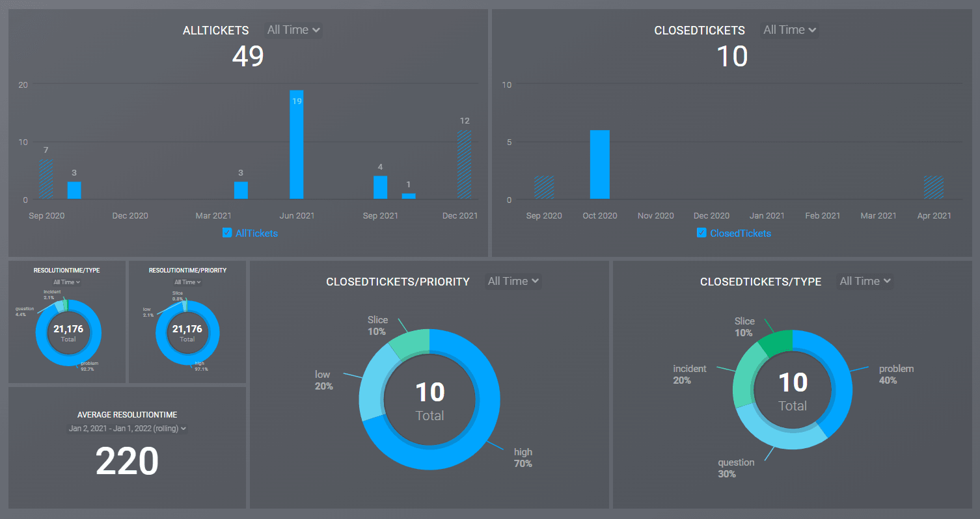
Task: Open the ClosedTickets All Time dropdown
Action: tap(789, 30)
